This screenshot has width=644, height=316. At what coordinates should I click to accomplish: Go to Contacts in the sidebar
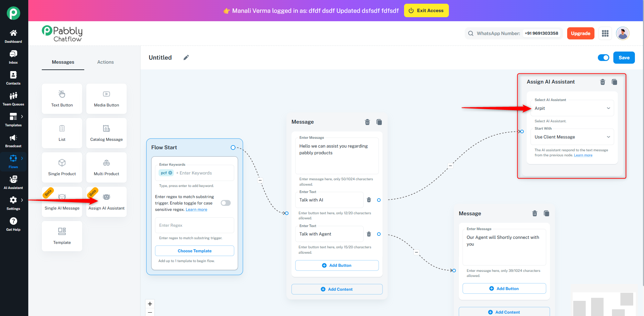point(13,78)
